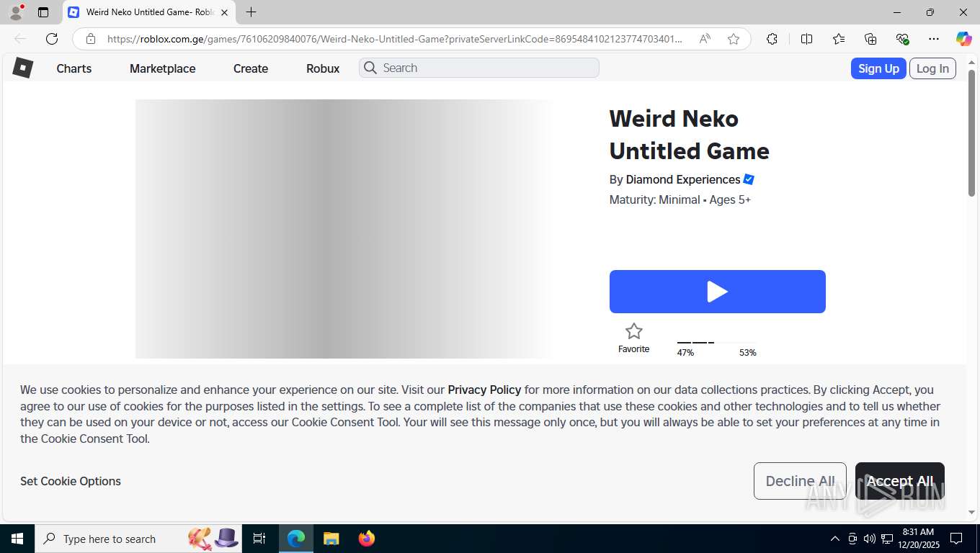The height and width of the screenshot is (553, 980).
Task: Open Set Cookie Options
Action: click(71, 481)
